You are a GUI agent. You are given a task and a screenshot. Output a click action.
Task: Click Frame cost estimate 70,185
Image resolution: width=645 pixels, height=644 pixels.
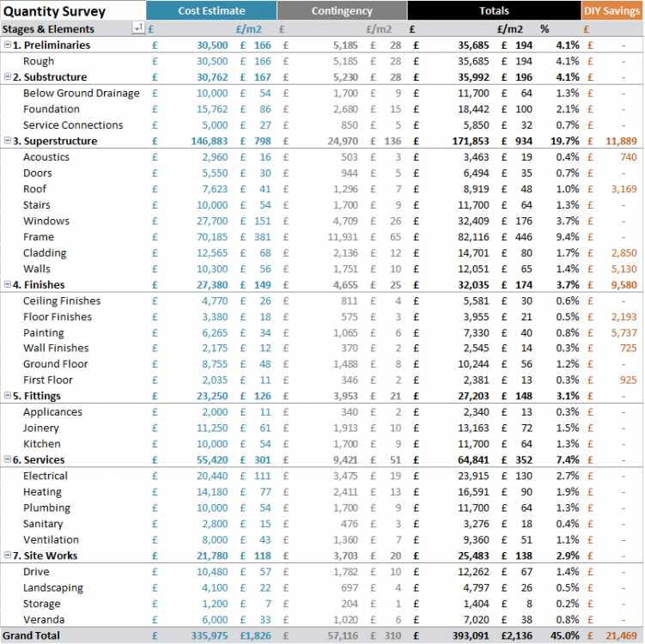(x=212, y=237)
